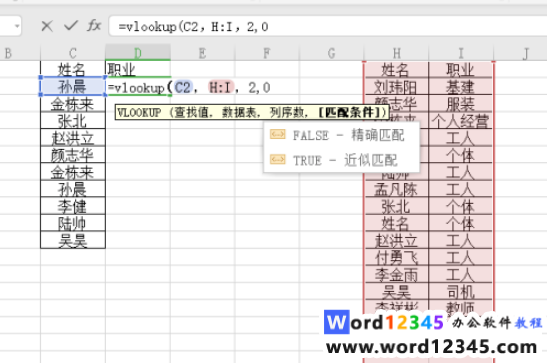The image size is (547, 363).
Task: Select cell containing 李健 in column C
Action: point(73,206)
